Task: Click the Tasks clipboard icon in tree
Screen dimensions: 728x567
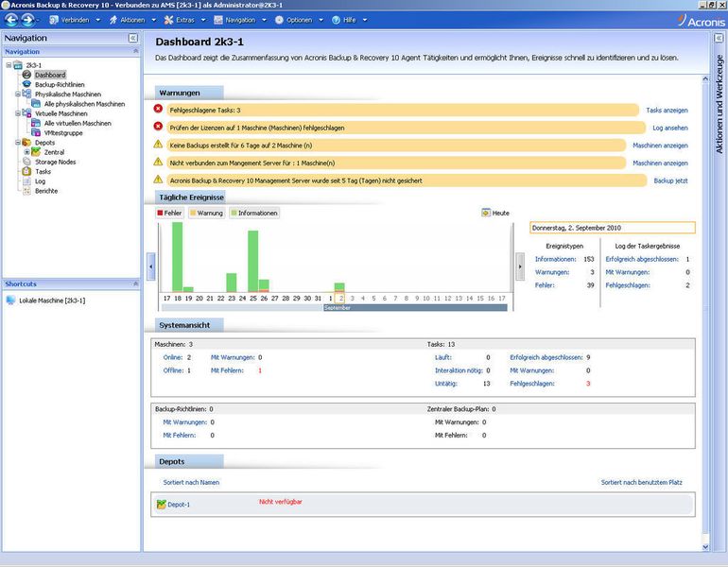Action: (26, 171)
